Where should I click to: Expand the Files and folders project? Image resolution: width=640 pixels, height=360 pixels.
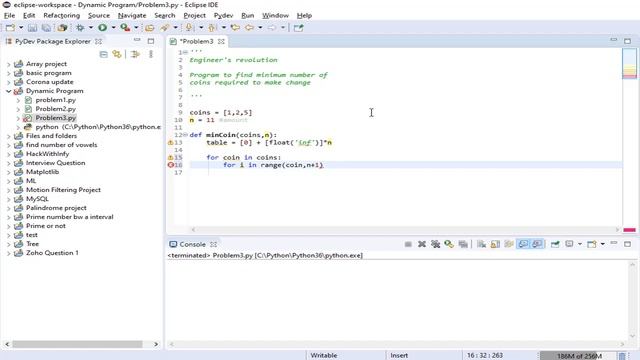9,136
